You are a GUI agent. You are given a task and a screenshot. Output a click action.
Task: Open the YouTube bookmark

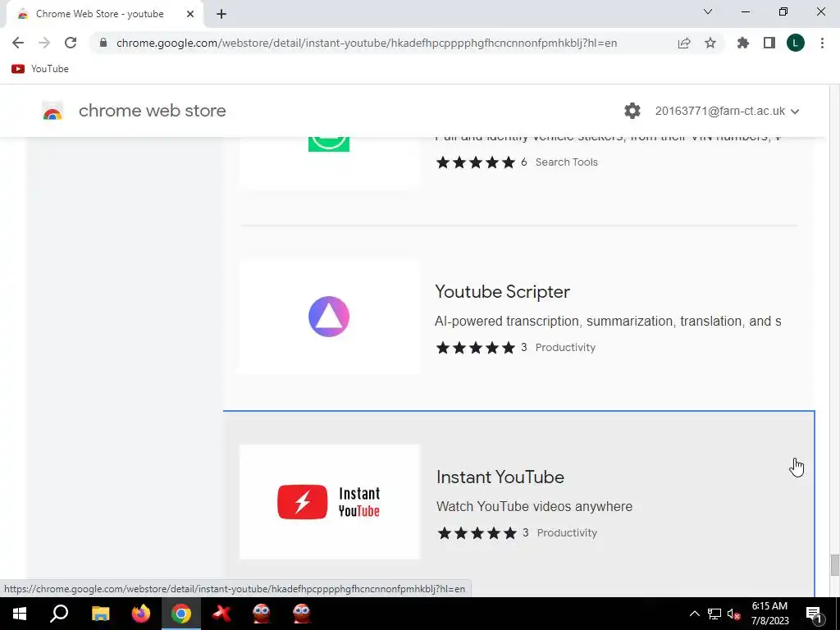tap(40, 69)
